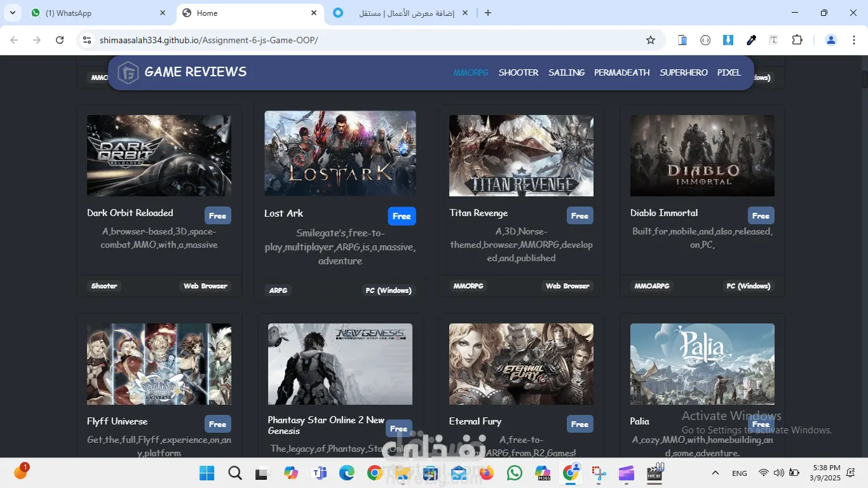Show hidden system tray icons chevron
Viewport: 868px width, 488px height.
coord(715,473)
